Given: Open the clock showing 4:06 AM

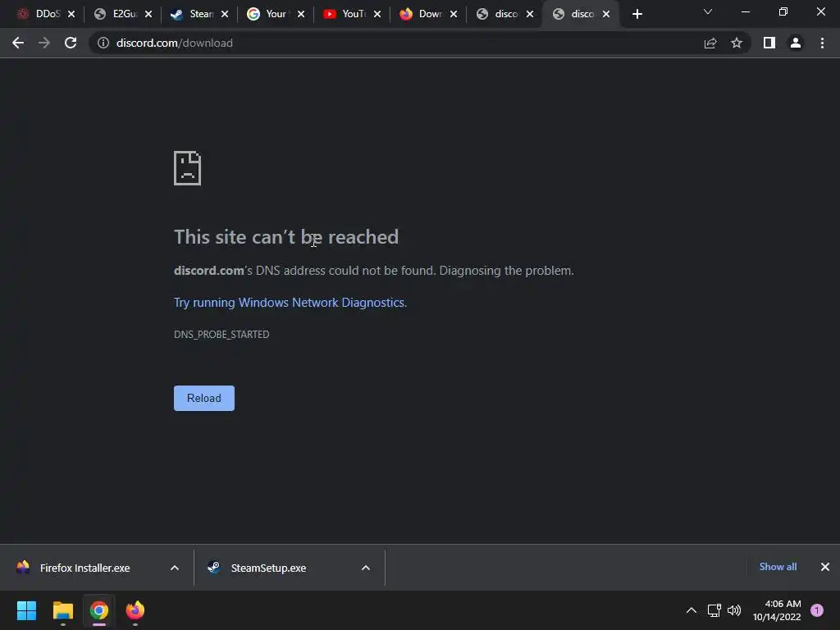Looking at the screenshot, I should tap(777, 610).
